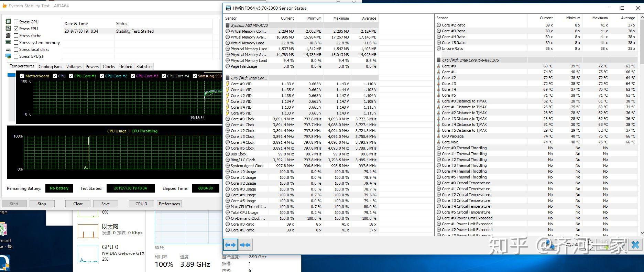
Task: Select the 'Core Max' sensor row
Action: pyautogui.click(x=536, y=142)
